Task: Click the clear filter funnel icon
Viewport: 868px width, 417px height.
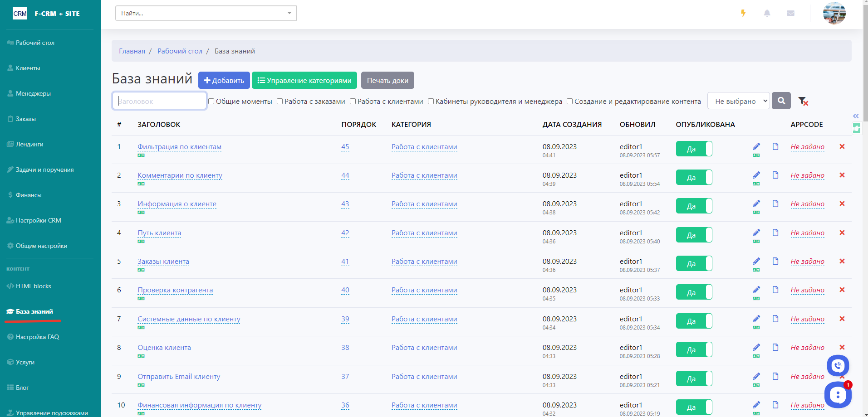Action: tap(803, 101)
